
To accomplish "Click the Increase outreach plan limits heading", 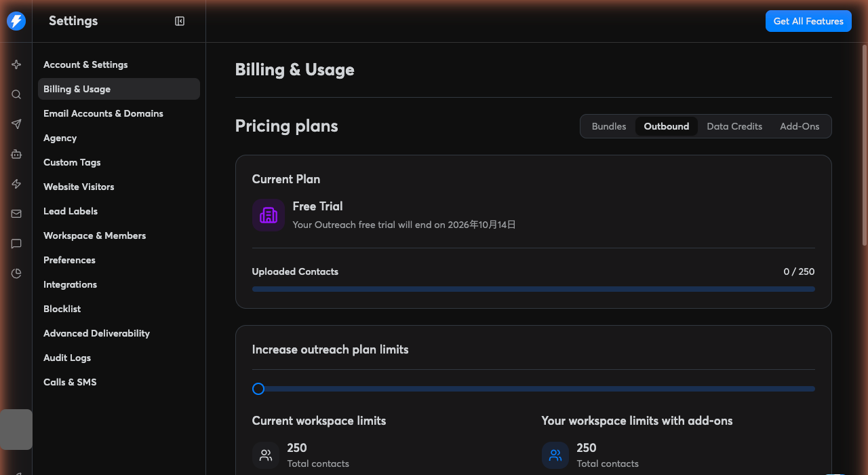I will point(330,350).
